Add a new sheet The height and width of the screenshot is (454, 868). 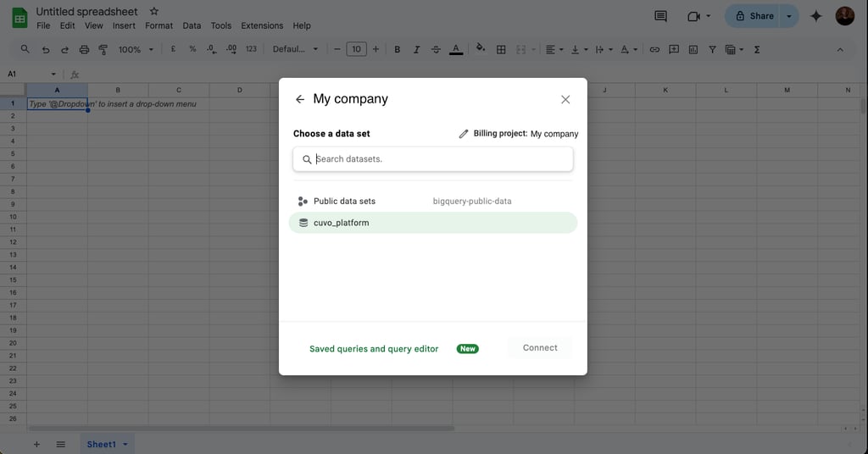(x=36, y=444)
